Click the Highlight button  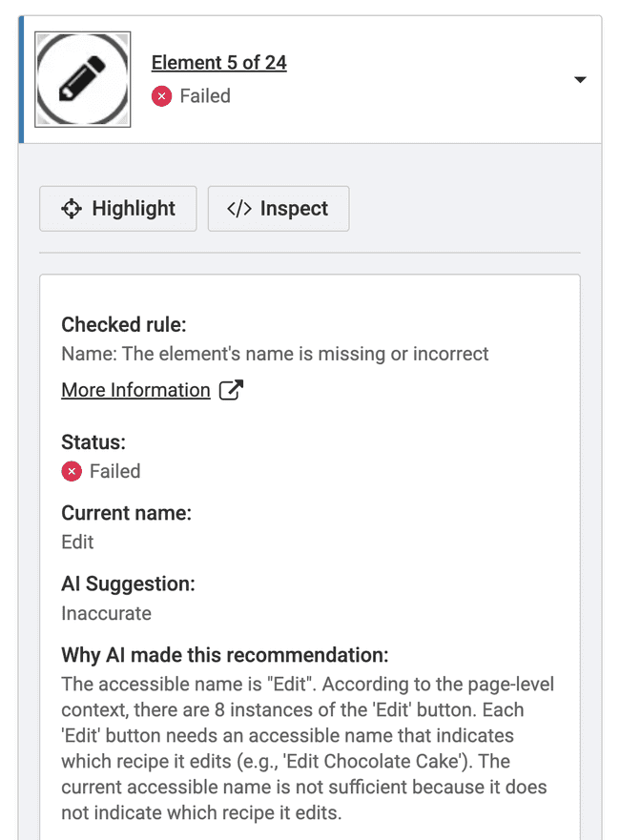coord(117,208)
